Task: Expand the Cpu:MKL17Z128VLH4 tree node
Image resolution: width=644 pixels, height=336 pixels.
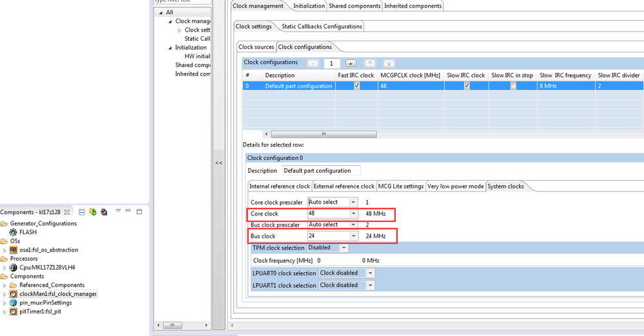Action: tap(5, 268)
